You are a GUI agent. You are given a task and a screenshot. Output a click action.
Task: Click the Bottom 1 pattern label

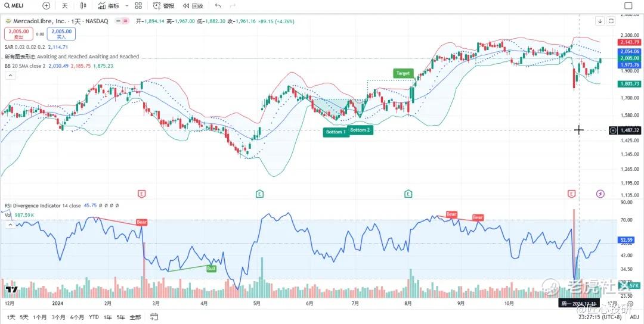tap(336, 132)
